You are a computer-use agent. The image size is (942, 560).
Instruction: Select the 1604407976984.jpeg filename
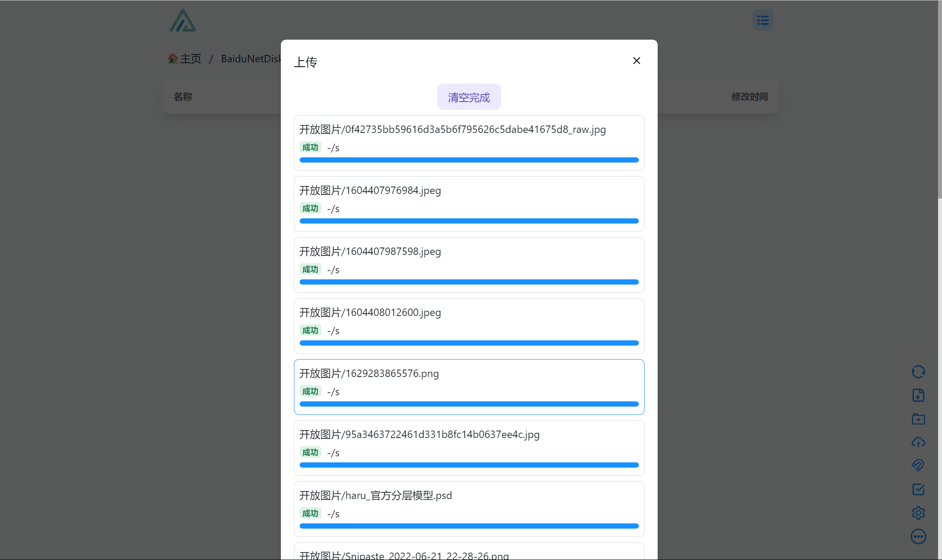click(370, 190)
